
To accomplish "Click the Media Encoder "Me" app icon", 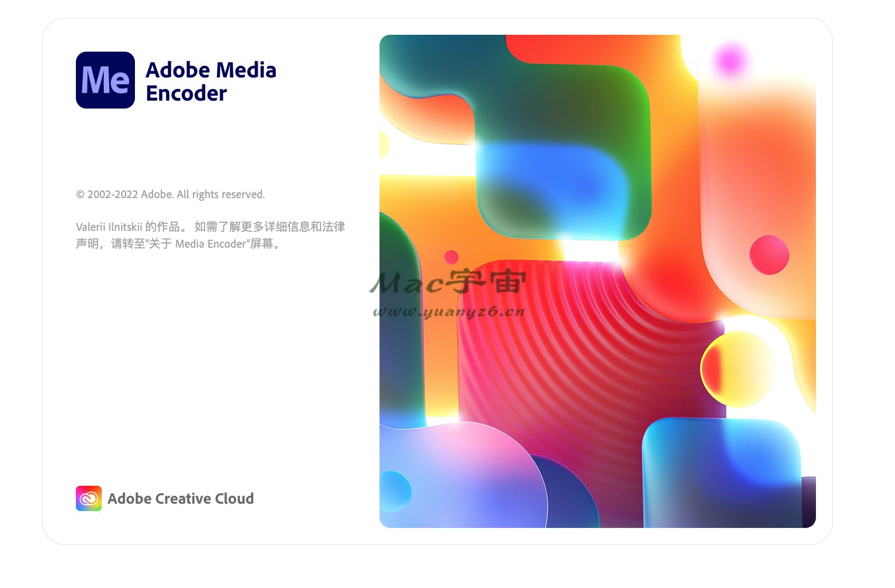I will (105, 80).
